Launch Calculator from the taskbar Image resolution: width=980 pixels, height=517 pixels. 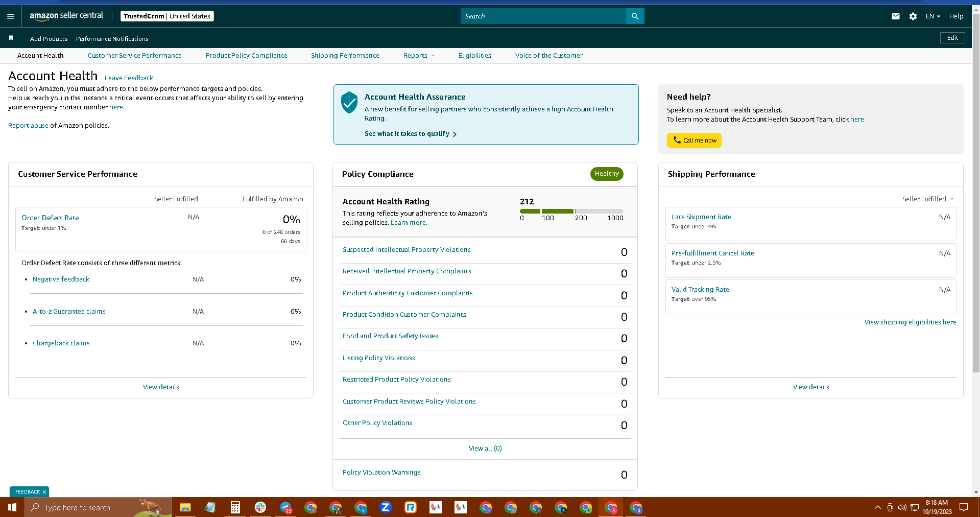[235, 507]
